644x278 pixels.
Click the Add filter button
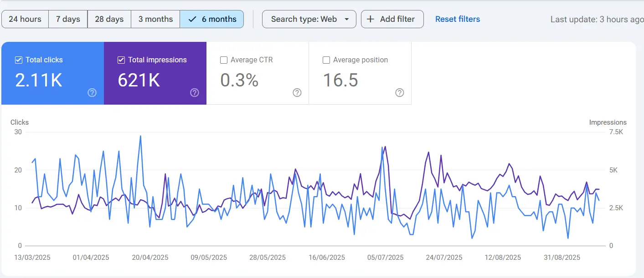point(392,19)
